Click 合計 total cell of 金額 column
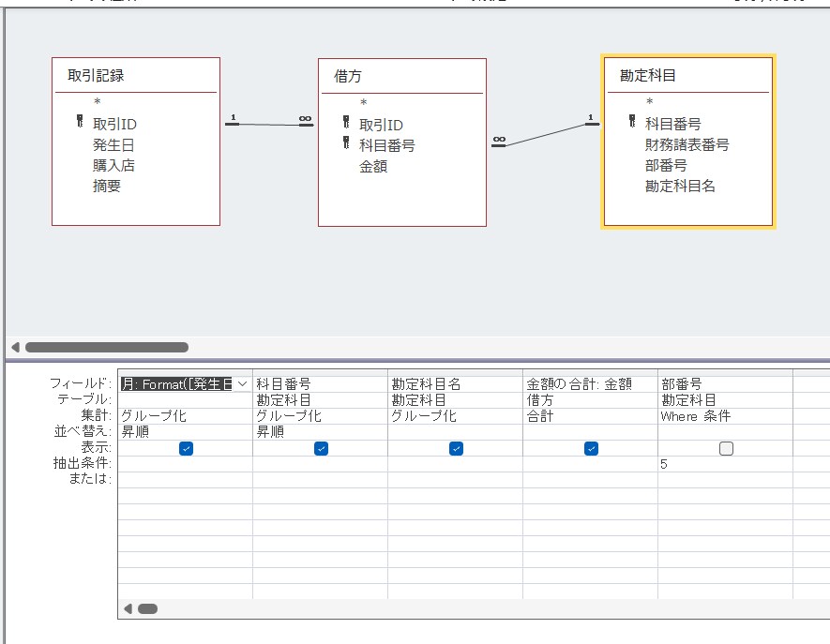The image size is (830, 644). [590, 416]
